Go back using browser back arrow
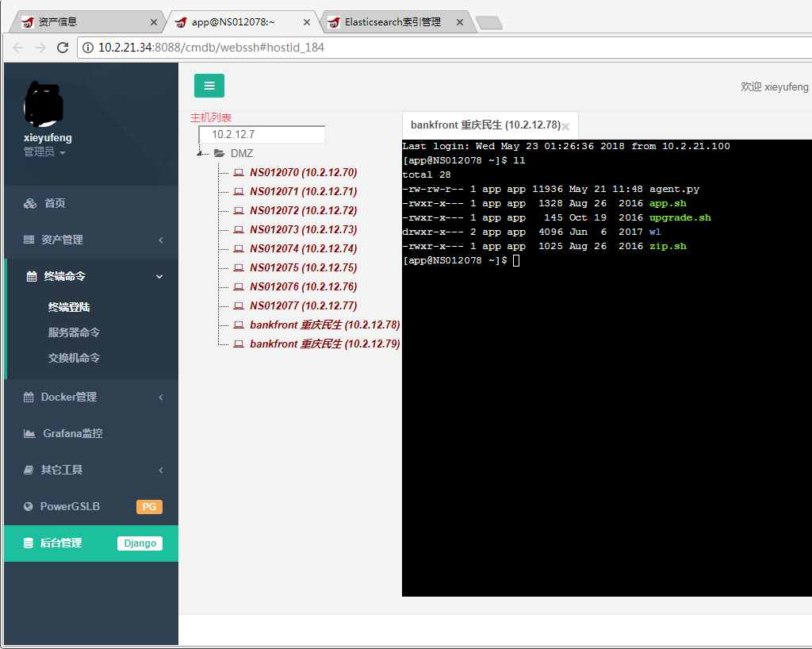The height and width of the screenshot is (649, 812). pyautogui.click(x=18, y=48)
